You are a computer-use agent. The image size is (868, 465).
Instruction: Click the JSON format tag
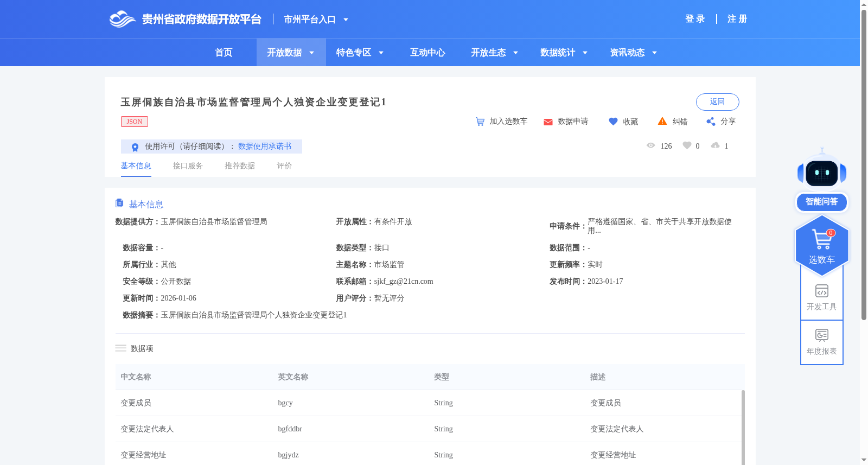point(135,122)
